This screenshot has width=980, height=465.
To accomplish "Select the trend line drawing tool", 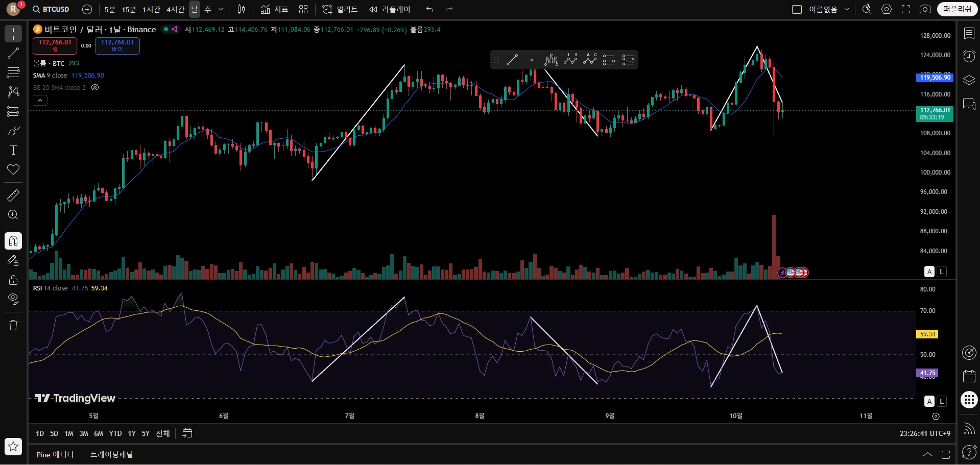I will coord(13,53).
